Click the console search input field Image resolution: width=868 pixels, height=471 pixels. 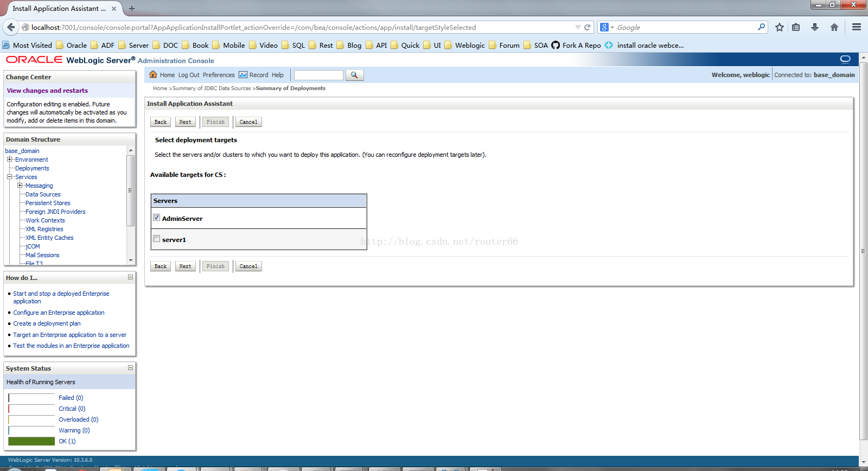point(318,75)
